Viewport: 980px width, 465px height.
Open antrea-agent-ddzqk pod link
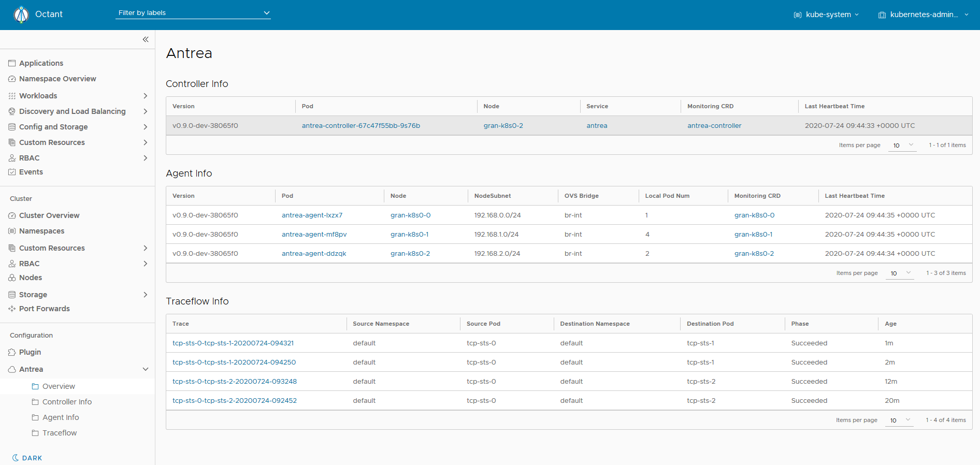point(314,254)
